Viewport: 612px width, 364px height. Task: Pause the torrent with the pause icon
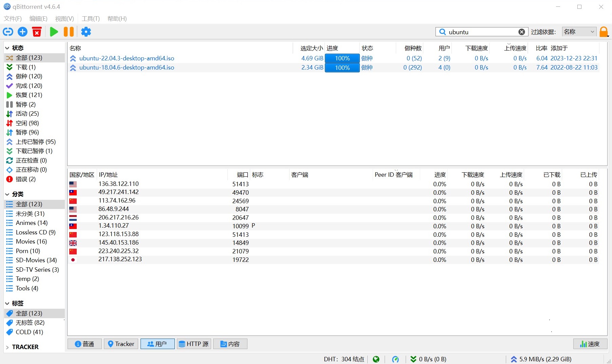pyautogui.click(x=69, y=32)
